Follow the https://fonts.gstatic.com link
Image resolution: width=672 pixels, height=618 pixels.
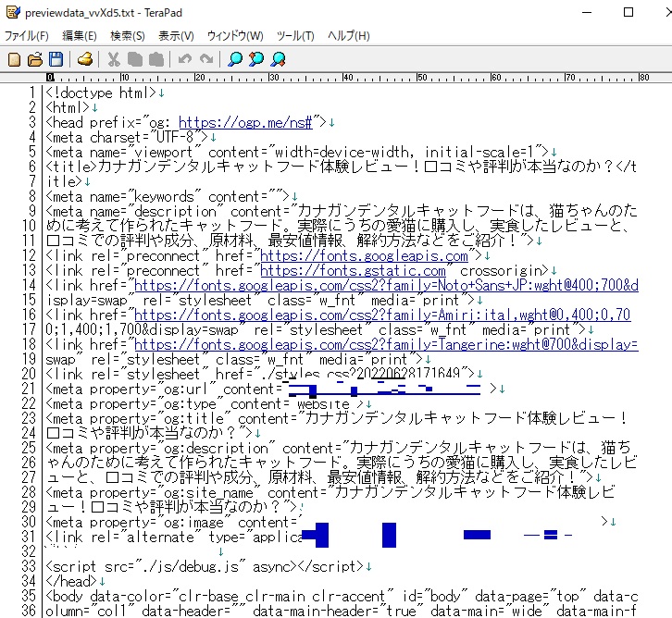tap(353, 271)
